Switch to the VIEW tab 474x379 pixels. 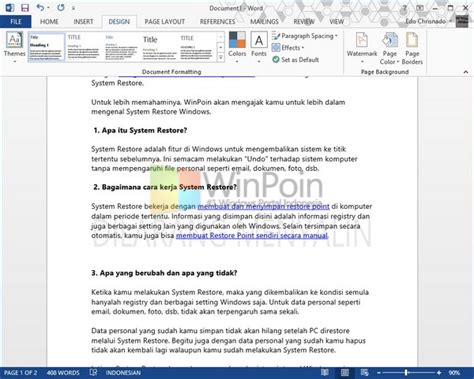click(x=336, y=22)
